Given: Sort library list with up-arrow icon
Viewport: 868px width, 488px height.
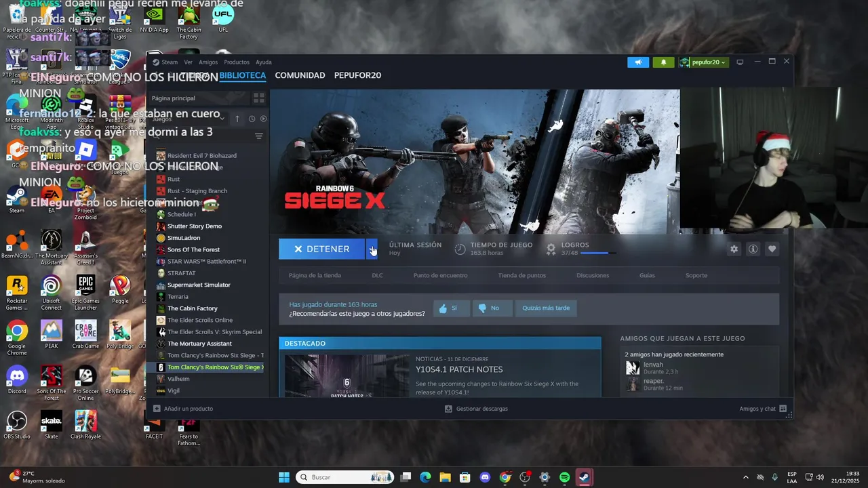Looking at the screenshot, I should point(237,119).
